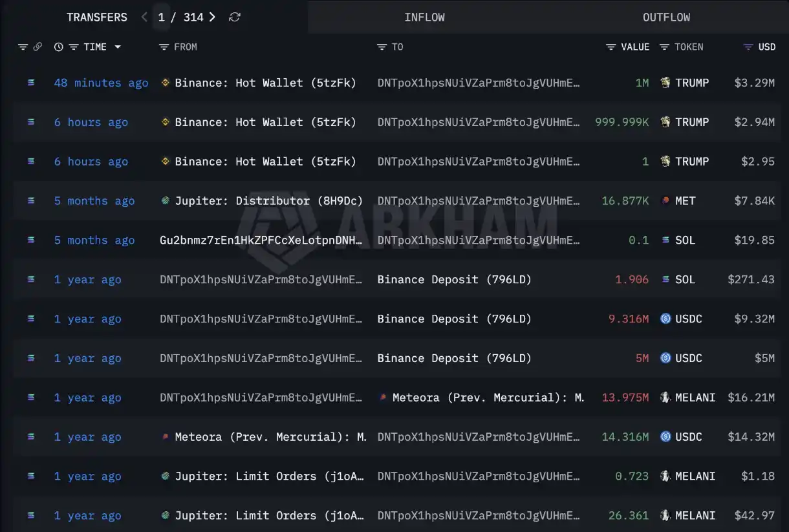Edit the current page number field
This screenshot has width=789, height=532.
tap(162, 17)
